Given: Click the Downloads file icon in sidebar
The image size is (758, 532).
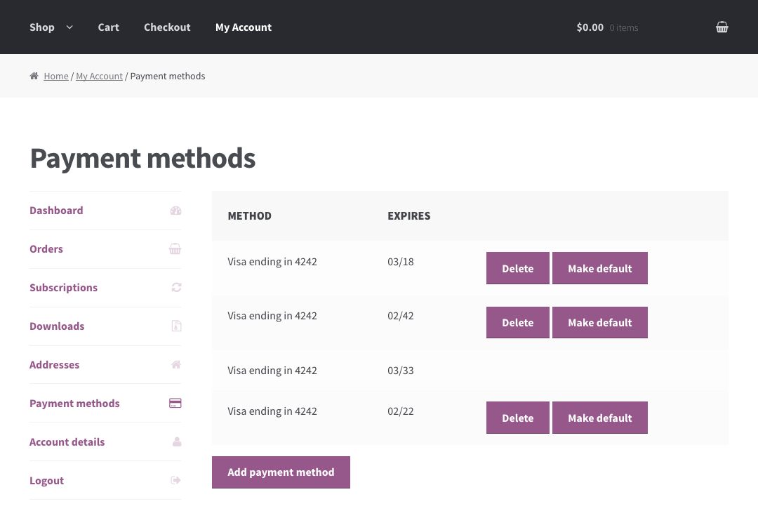Looking at the screenshot, I should (x=176, y=326).
